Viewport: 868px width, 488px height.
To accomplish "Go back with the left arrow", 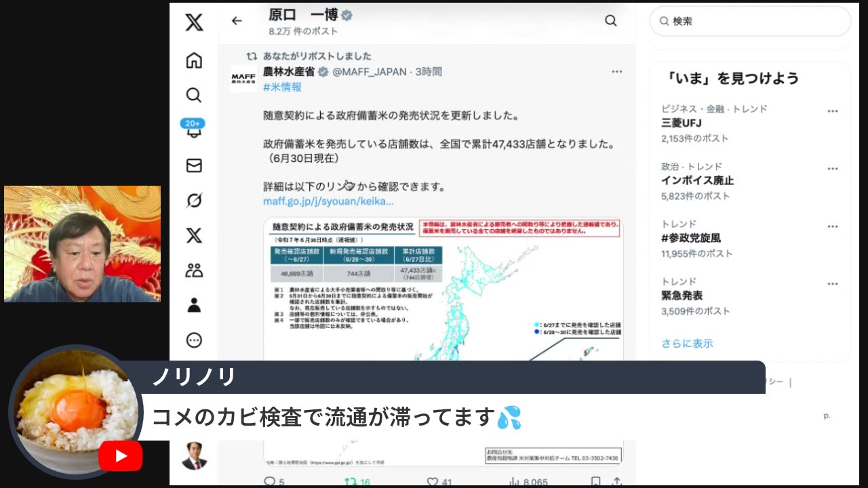I will [x=237, y=21].
